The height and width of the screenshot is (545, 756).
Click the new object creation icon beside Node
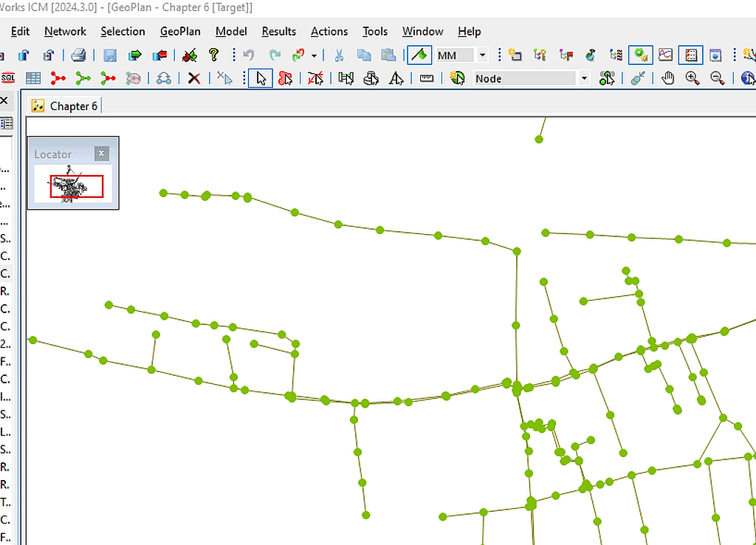[x=457, y=78]
